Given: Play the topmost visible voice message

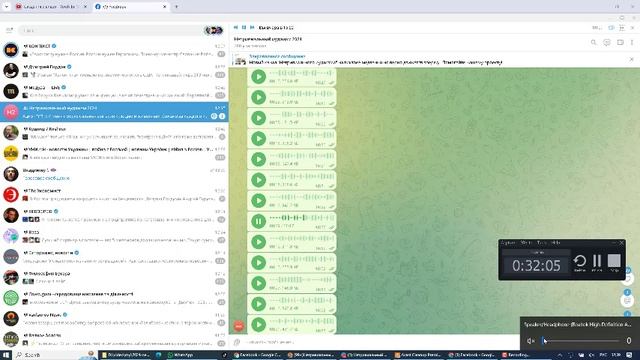Looking at the screenshot, I should tap(258, 77).
